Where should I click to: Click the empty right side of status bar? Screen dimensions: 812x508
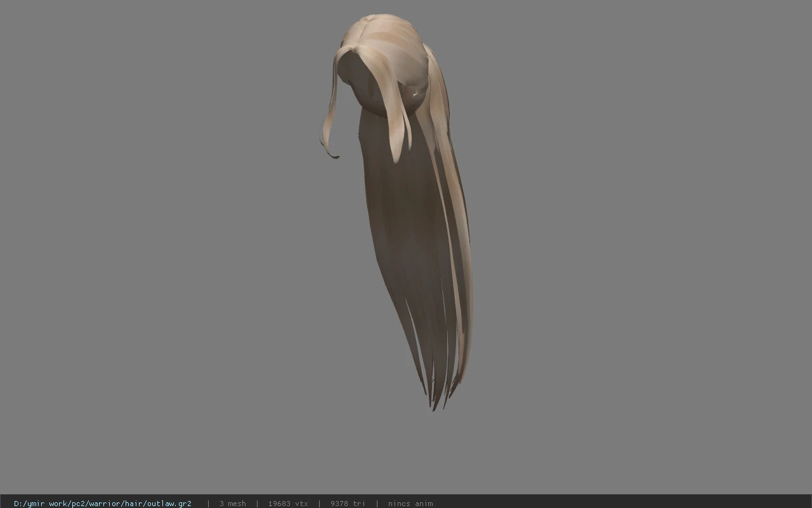tap(622, 503)
